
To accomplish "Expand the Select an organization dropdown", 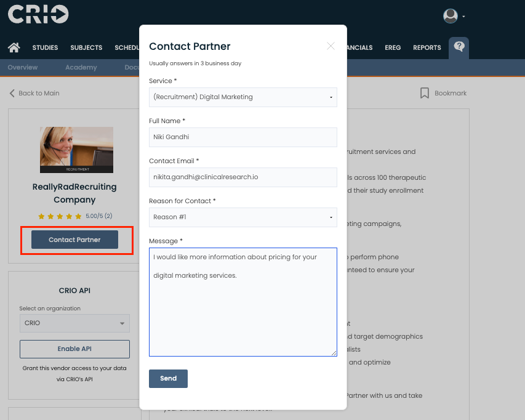I will tap(74, 323).
